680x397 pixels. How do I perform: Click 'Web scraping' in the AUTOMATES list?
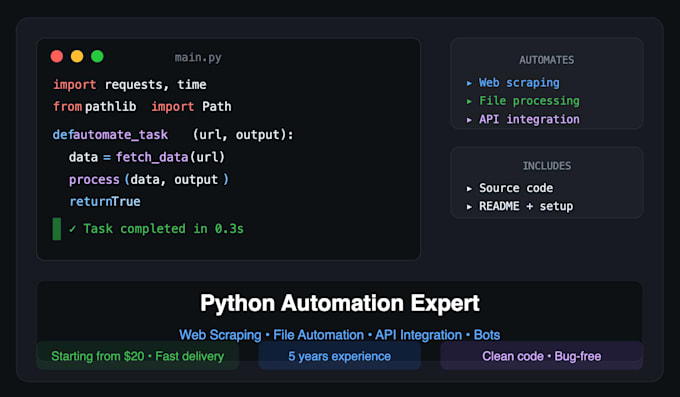(519, 82)
